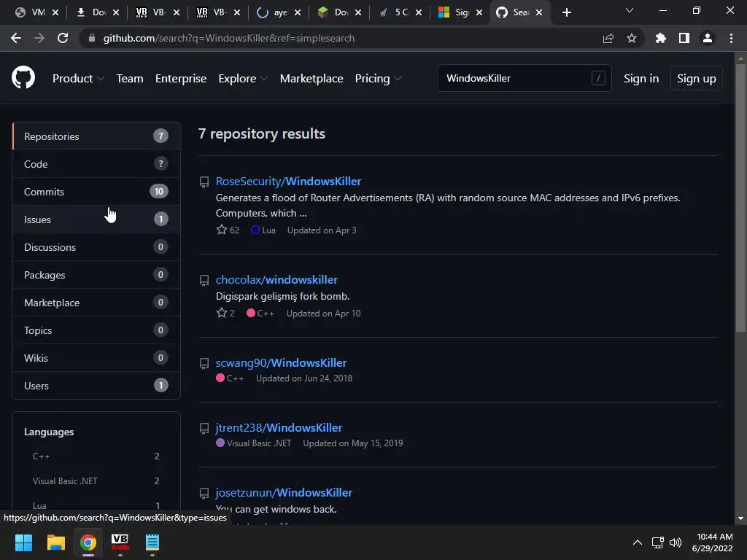The width and height of the screenshot is (747, 560).
Task: Open scwang90/WindowsKiller repository
Action: [281, 363]
